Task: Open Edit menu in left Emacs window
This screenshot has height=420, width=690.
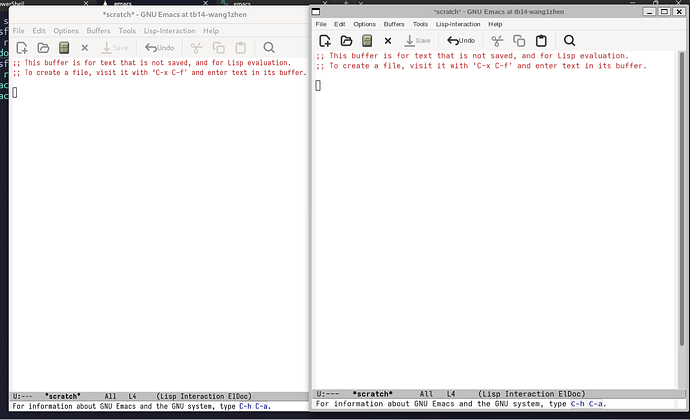Action: pos(39,31)
